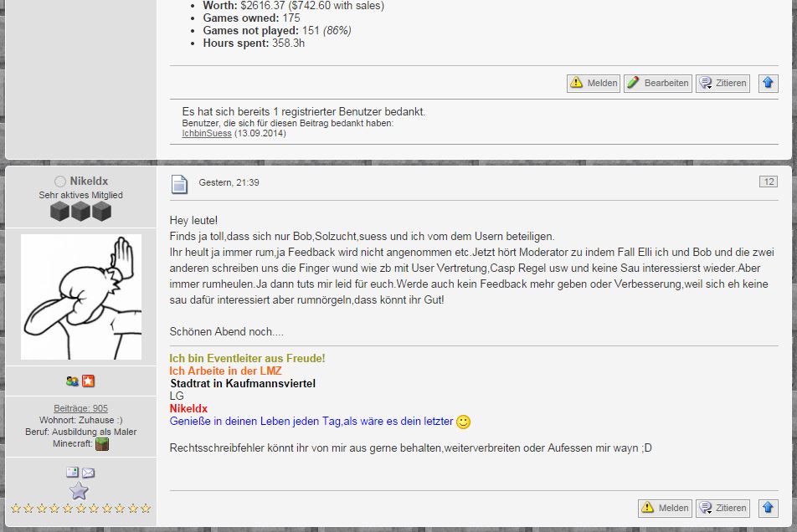Click the post document icon beside Gestern, 21:39
This screenshot has width=797, height=532.
coord(179,183)
